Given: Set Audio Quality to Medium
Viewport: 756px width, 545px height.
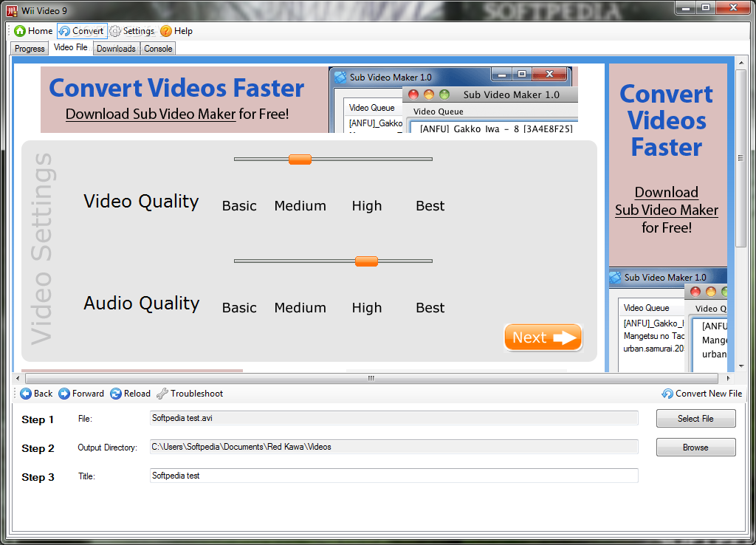Looking at the screenshot, I should (300, 308).
